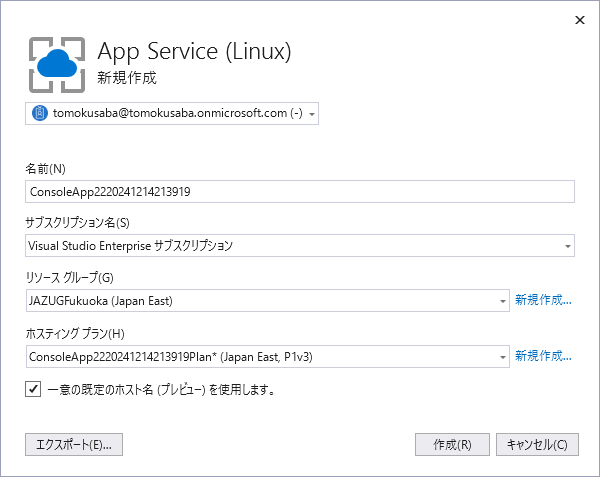Open the ホスティング プラン dropdown arrow

tap(502, 356)
